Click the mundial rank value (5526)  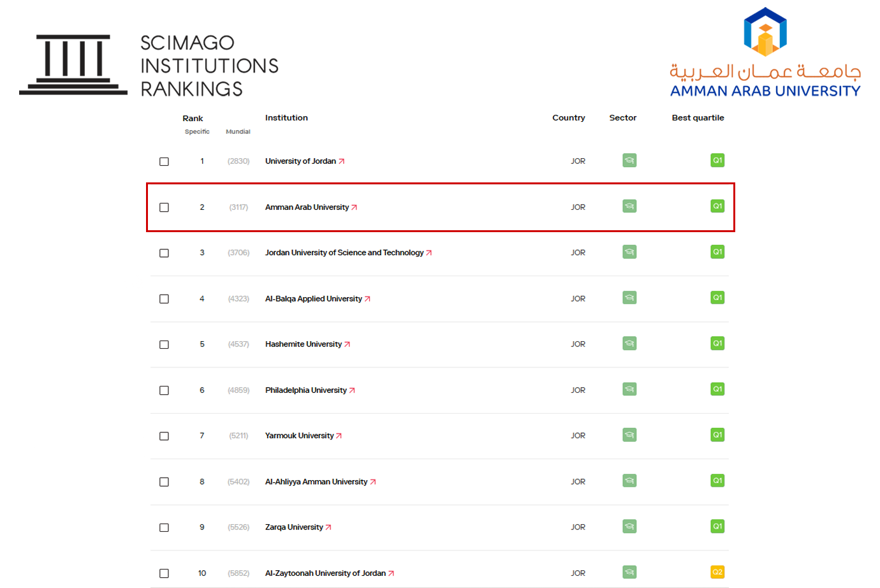tap(238, 527)
